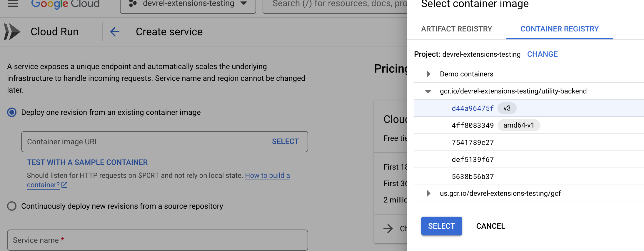
Task: Expand the us.gcr.io gcf repository
Action: click(428, 193)
